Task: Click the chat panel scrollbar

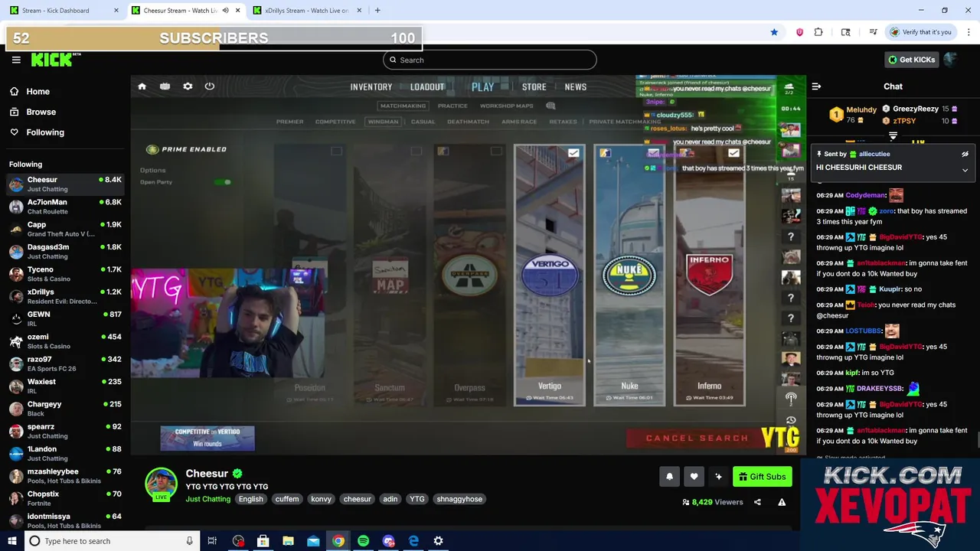Action: 977,441
